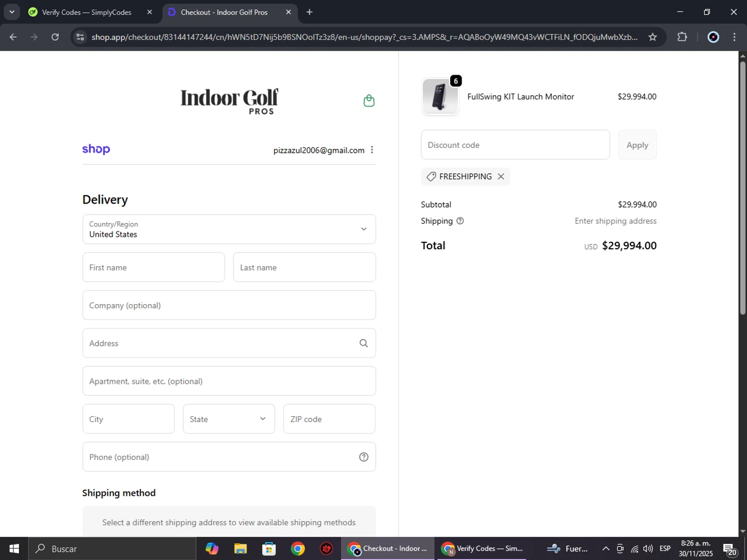Click the Total $29,994.00 amount
Image resolution: width=747 pixels, height=560 pixels.
pyautogui.click(x=629, y=245)
